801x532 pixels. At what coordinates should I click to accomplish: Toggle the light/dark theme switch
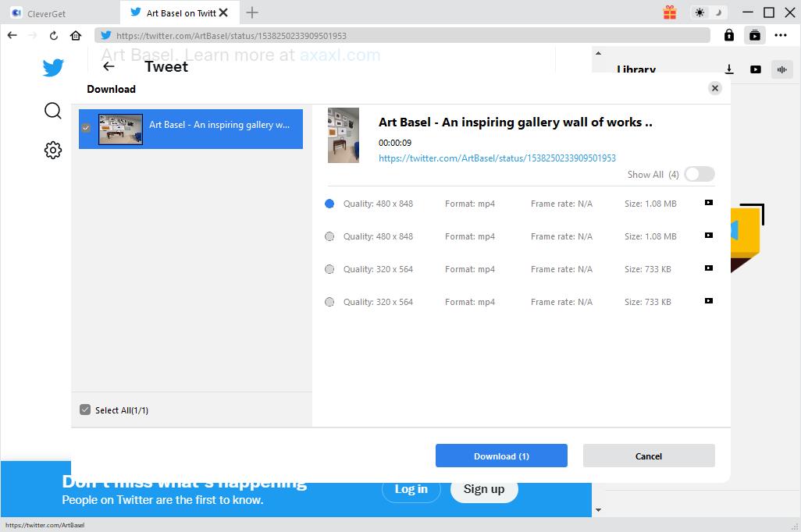point(708,12)
